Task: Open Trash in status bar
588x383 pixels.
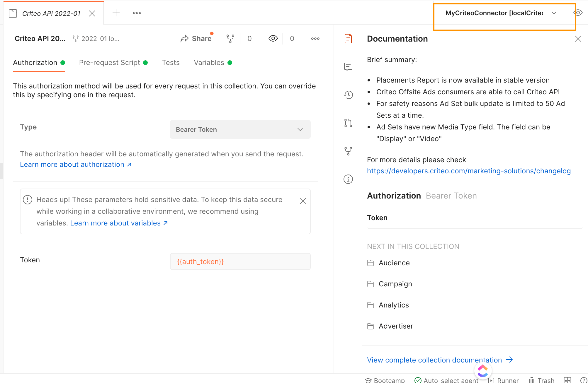Action: coord(542,380)
